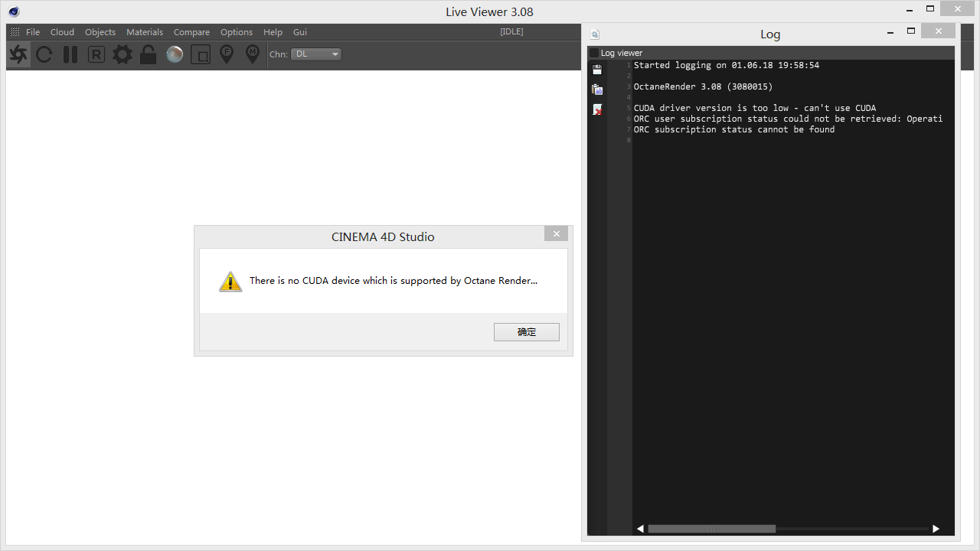
Task: Click the 'OctaneRender 3.08 (3080015)' log line
Action: coord(703,86)
